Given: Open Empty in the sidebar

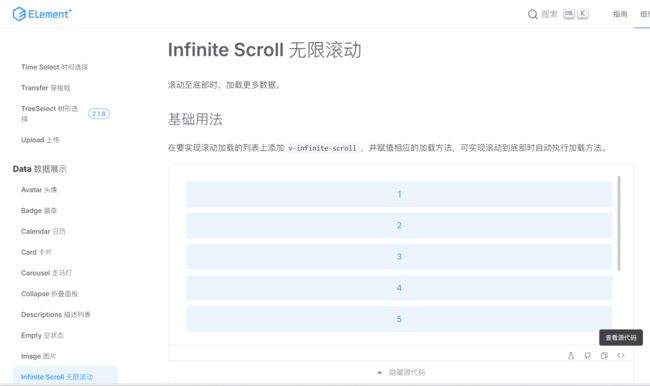Looking at the screenshot, I should [42, 335].
